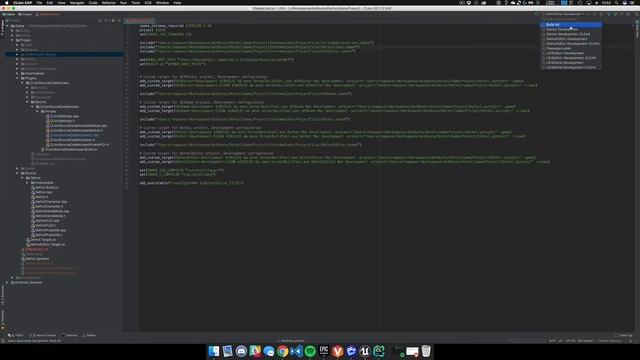This screenshot has height=360, width=640.
Task: Click Collapse All icon in Project panel header
Action: pyautogui.click(x=106, y=20)
